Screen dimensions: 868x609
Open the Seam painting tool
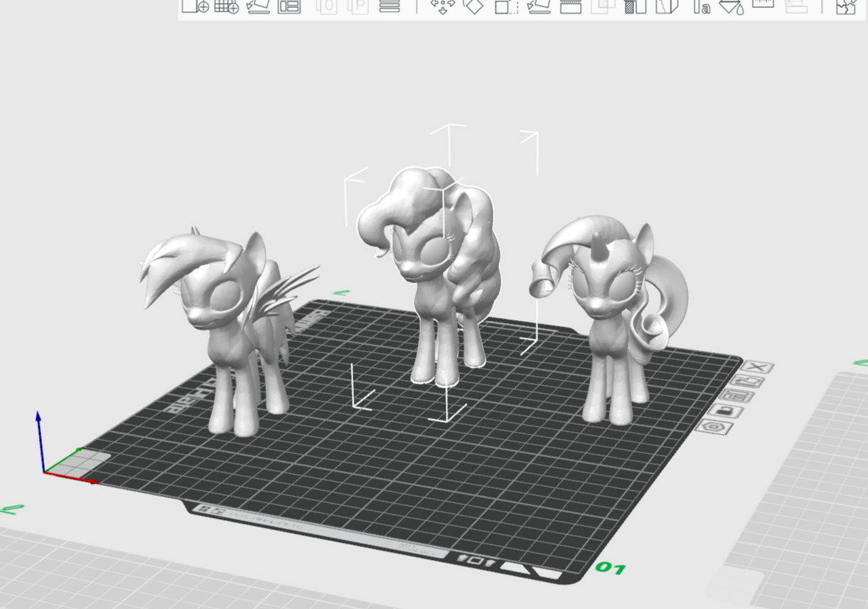[x=667, y=6]
